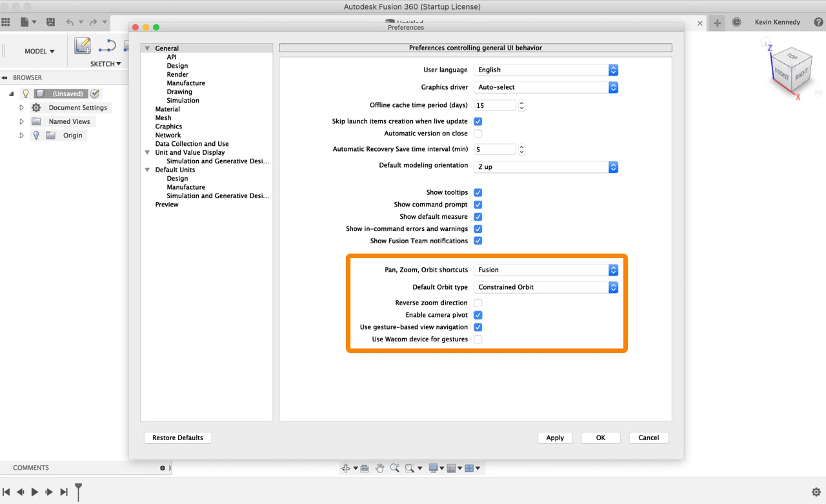Play the timeline
826x504 pixels.
(x=35, y=492)
